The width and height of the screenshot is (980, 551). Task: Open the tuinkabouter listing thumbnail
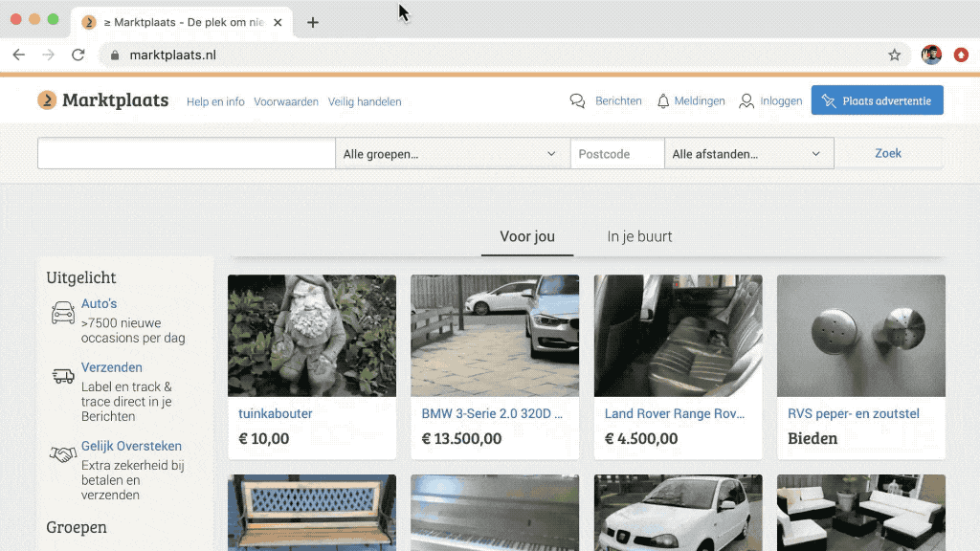pos(312,336)
